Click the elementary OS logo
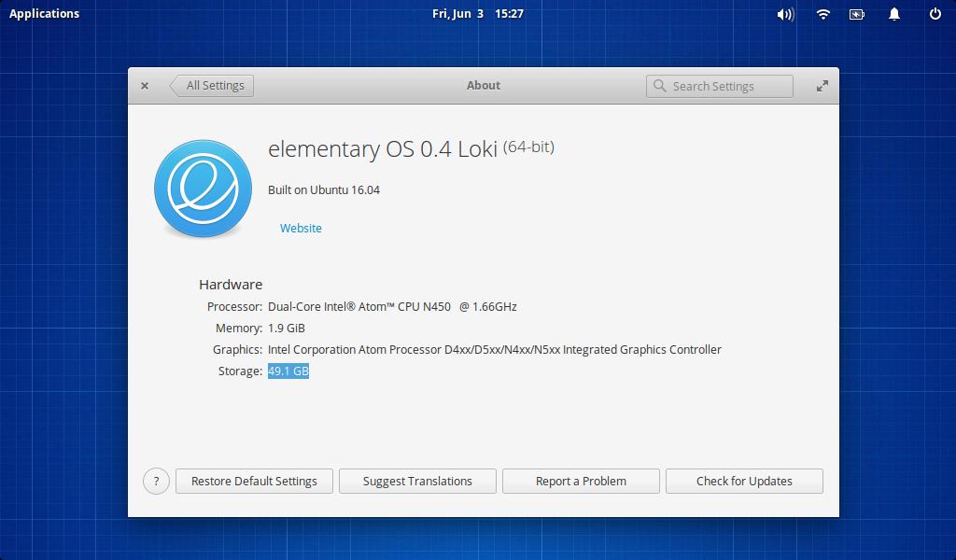This screenshot has height=560, width=956. (203, 189)
